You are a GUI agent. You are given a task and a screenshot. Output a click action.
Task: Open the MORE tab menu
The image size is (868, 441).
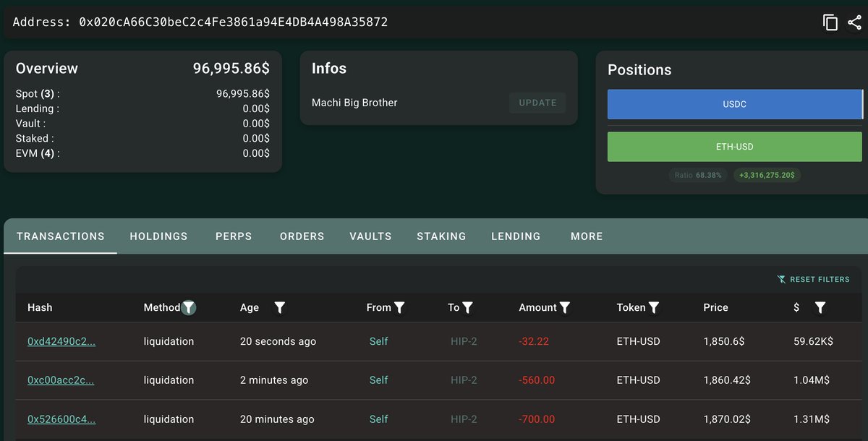tap(587, 236)
